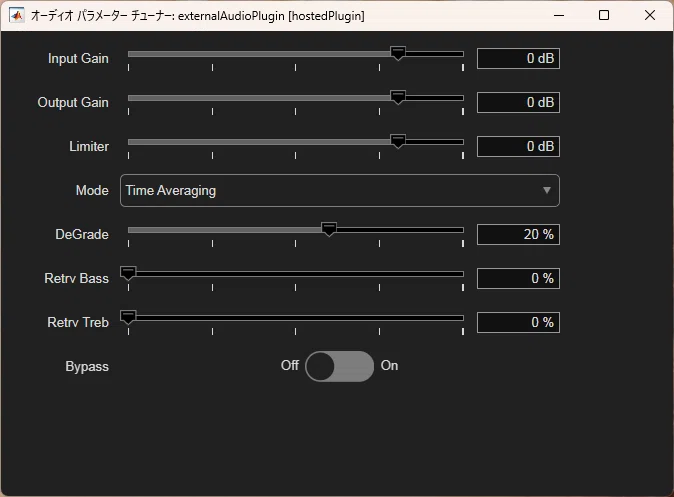Click the Input Gain value field

pyautogui.click(x=518, y=58)
